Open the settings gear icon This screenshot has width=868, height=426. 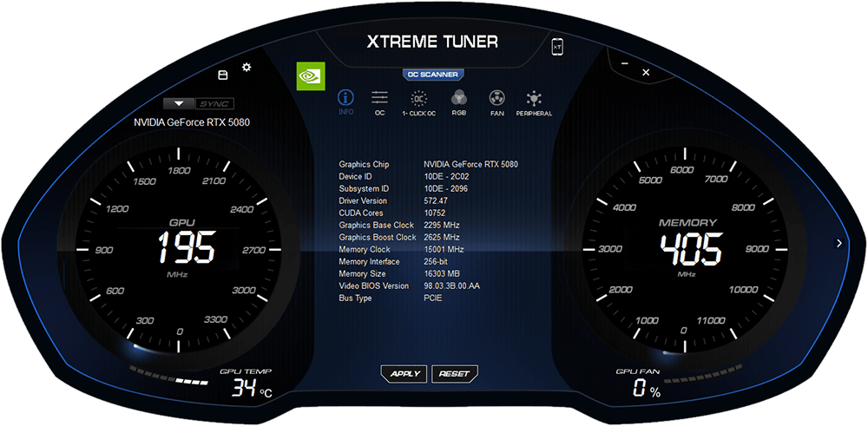[x=247, y=67]
